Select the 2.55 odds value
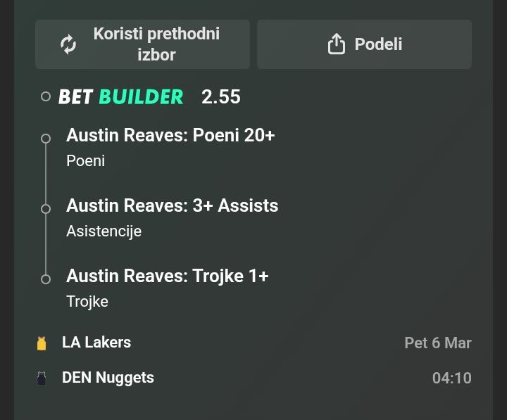The height and width of the screenshot is (420, 507). pos(221,96)
